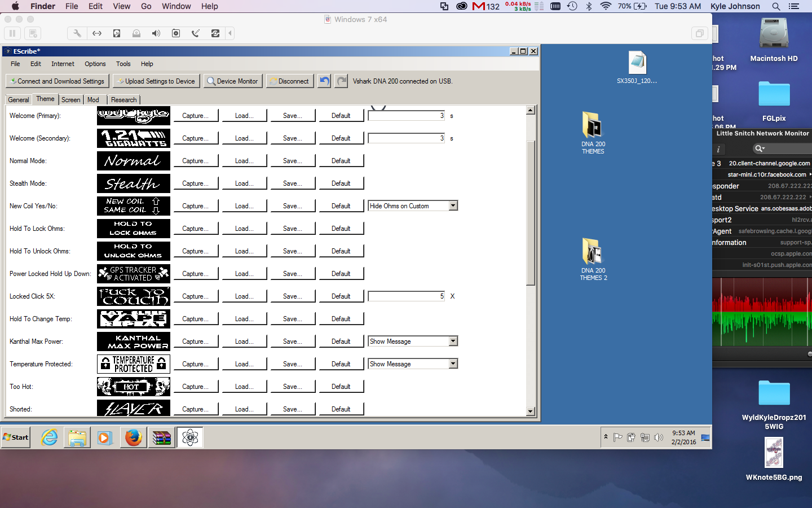Open the EScribe Internet menu

pyautogui.click(x=63, y=64)
